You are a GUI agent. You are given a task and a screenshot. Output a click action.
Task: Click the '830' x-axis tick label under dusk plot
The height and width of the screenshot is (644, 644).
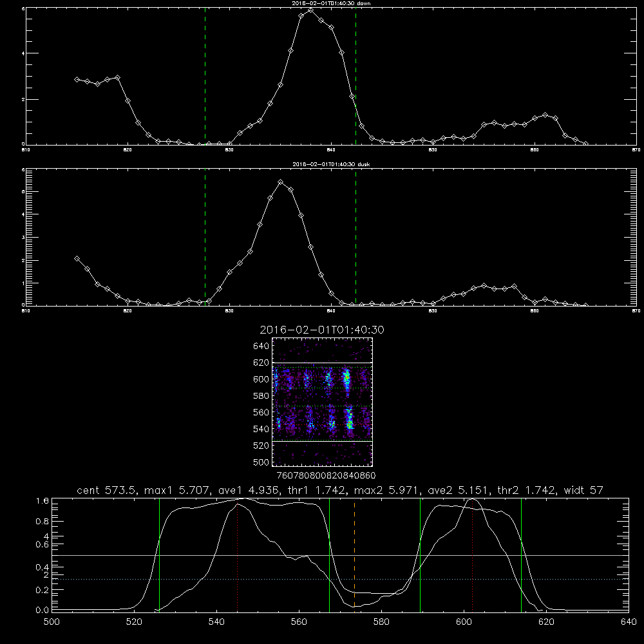tap(229, 311)
